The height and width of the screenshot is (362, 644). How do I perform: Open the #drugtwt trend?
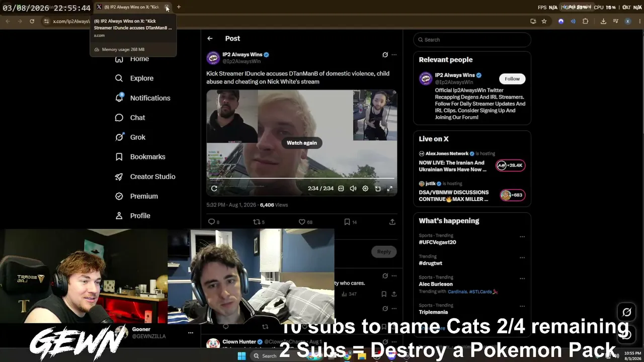(x=431, y=263)
